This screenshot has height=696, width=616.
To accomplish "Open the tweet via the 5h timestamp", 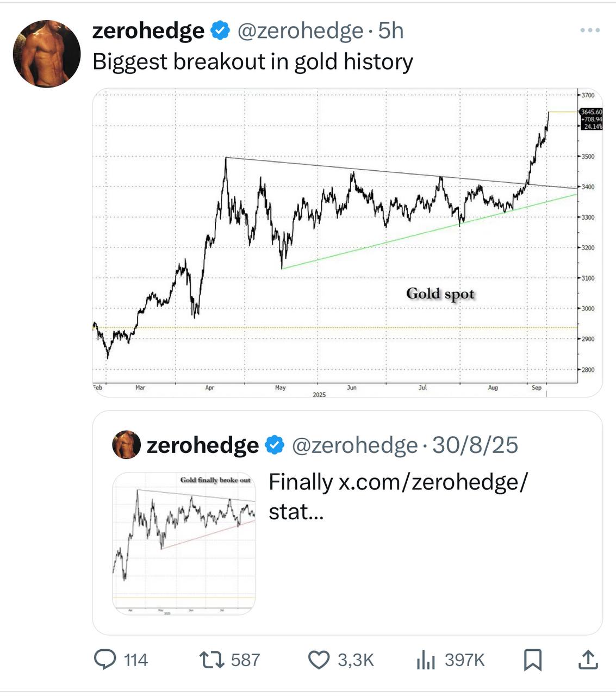I will tap(391, 31).
